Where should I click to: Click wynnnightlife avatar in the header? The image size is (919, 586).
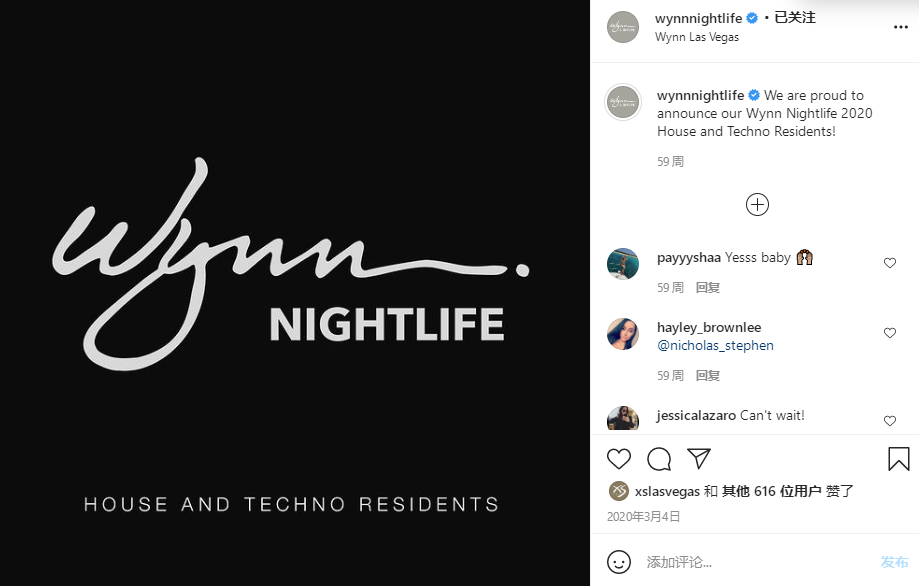(623, 27)
